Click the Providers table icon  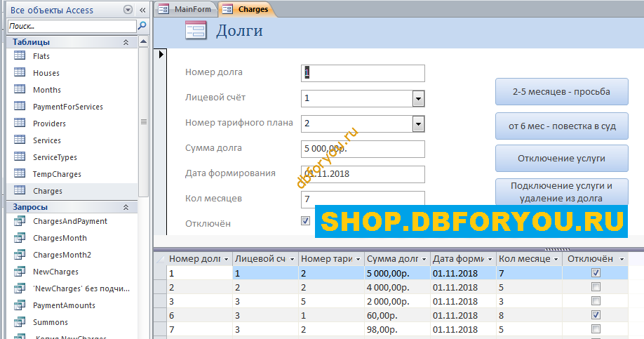pyautogui.click(x=20, y=123)
